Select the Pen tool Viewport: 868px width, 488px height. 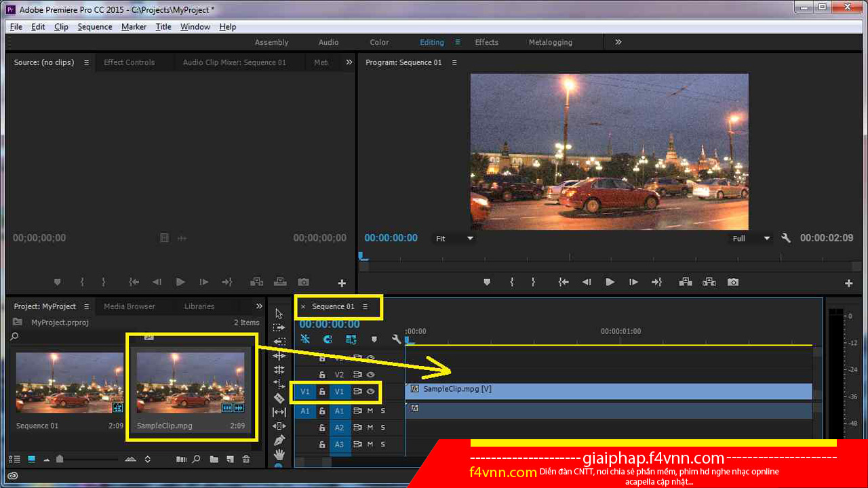279,441
